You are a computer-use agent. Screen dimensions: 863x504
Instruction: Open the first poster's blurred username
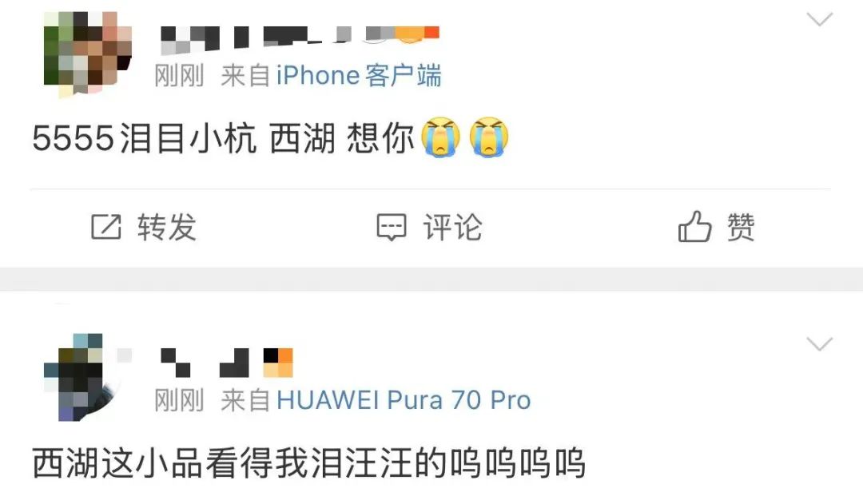[x=300, y=40]
